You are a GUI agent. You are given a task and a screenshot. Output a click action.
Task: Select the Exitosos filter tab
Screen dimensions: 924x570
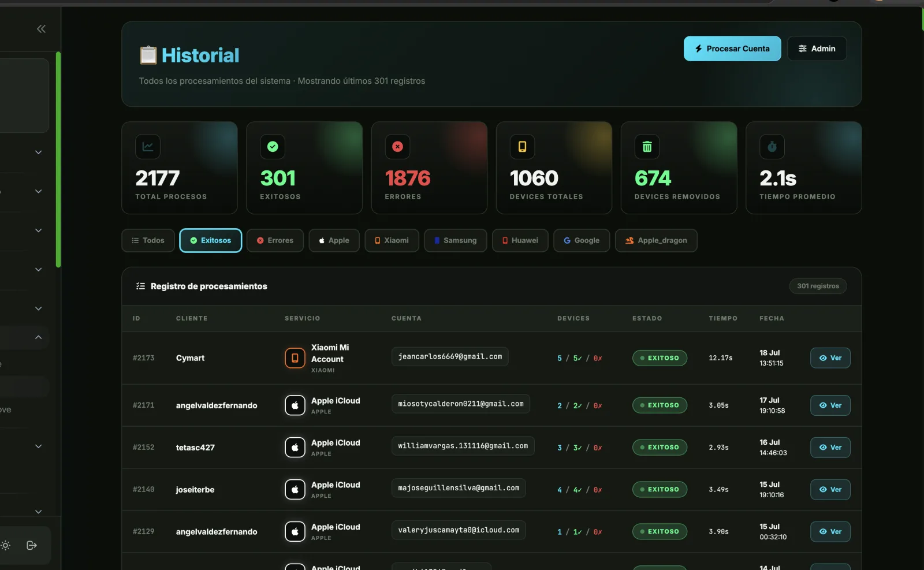(x=211, y=241)
